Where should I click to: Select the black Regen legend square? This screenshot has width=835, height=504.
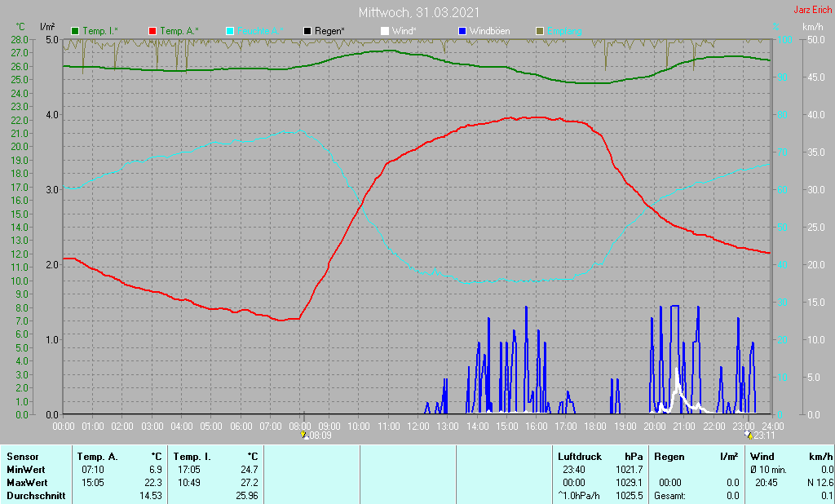pyautogui.click(x=307, y=32)
